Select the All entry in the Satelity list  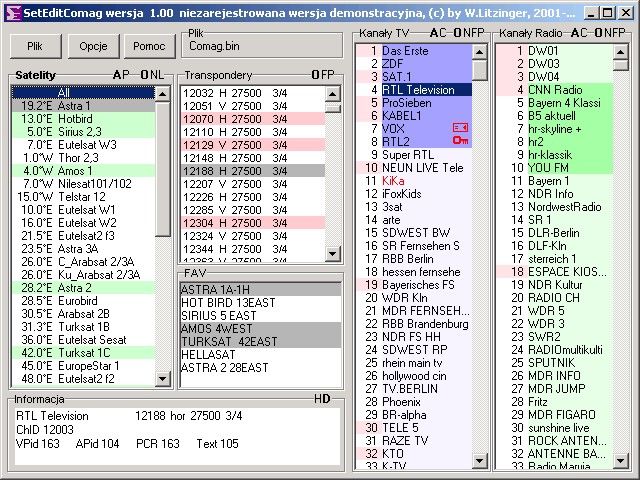[x=83, y=93]
